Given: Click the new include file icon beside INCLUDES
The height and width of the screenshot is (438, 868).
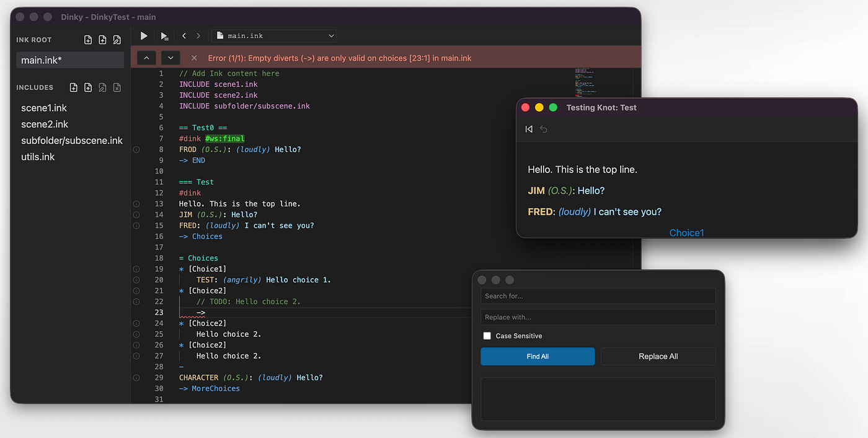Looking at the screenshot, I should (x=74, y=87).
